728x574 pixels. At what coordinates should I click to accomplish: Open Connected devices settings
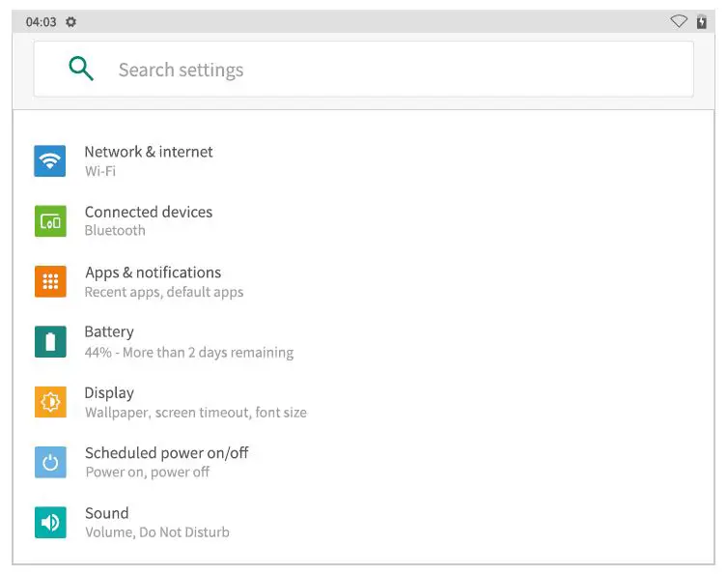tap(148, 213)
